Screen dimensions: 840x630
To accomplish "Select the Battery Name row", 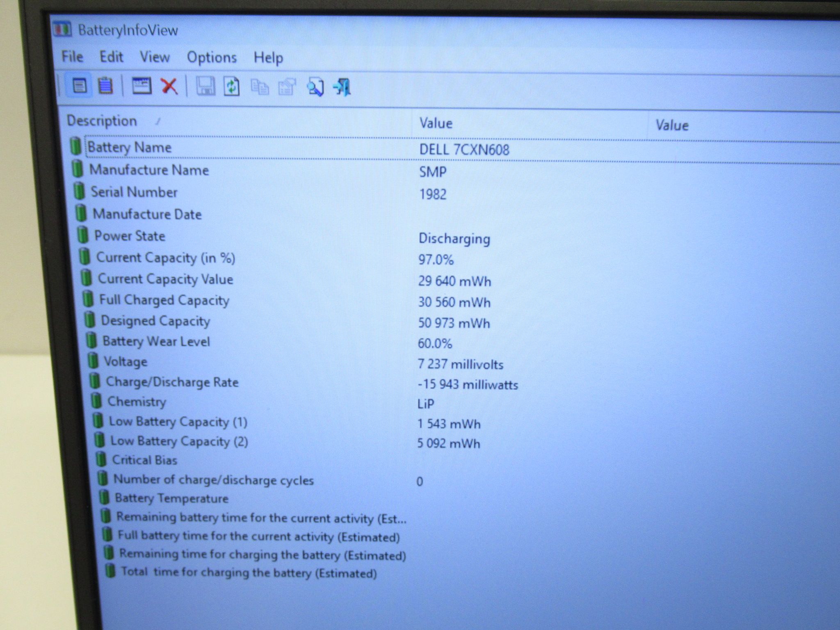I will click(451, 148).
